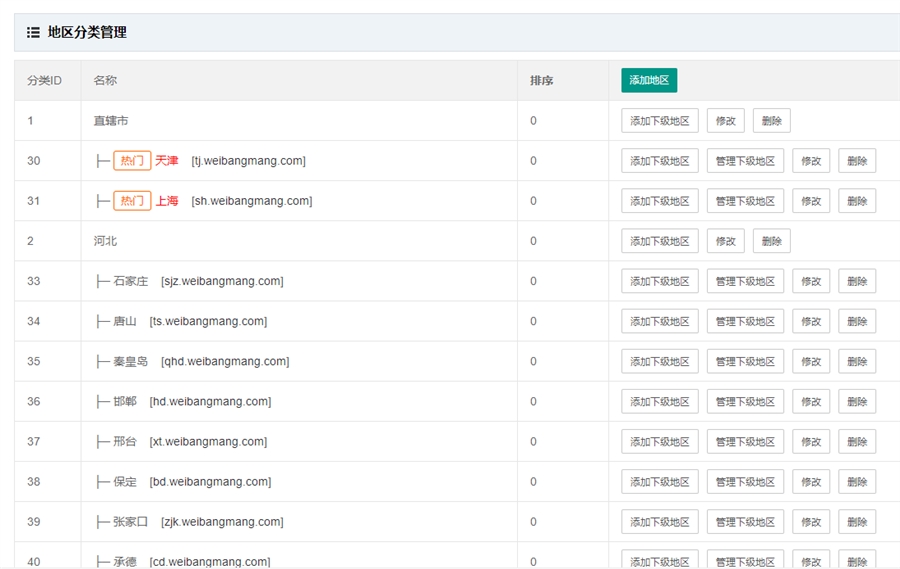Click 添加下级地区 in 邢台 row
The height and width of the screenshot is (569, 900).
(659, 441)
